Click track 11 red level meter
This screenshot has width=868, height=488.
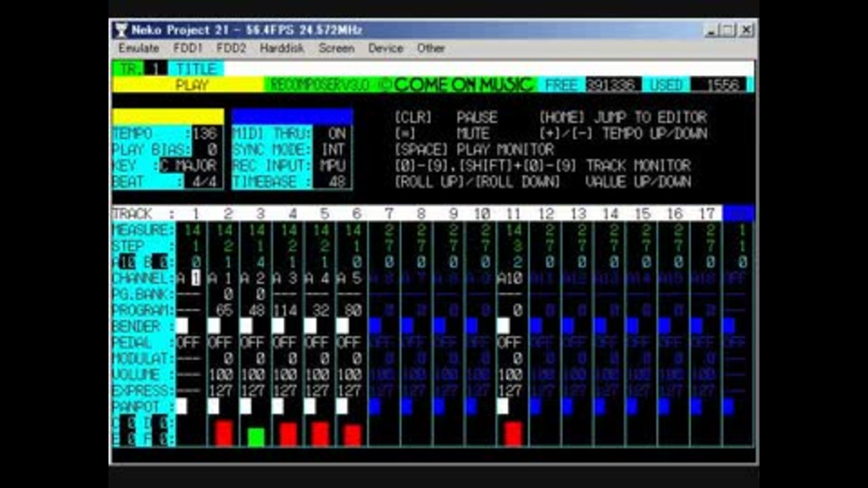click(513, 434)
